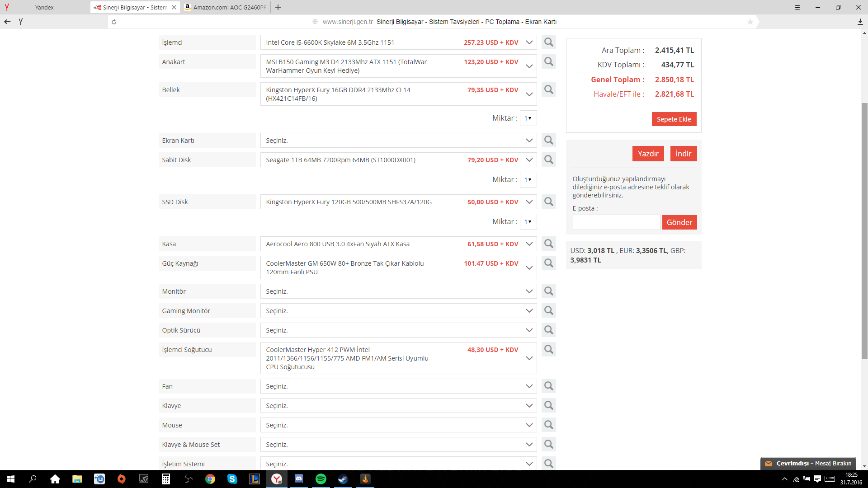The height and width of the screenshot is (488, 868).
Task: Click the search icon for Monitör row
Action: point(548,291)
